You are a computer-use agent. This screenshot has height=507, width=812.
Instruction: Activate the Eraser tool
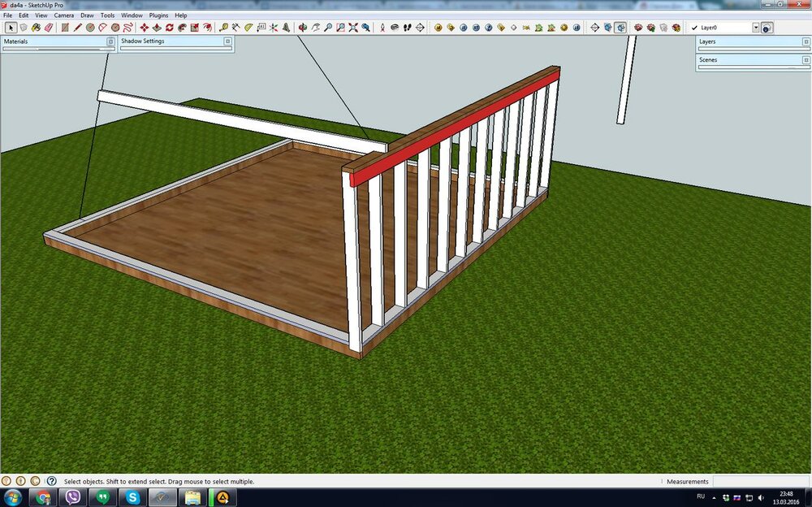49,28
